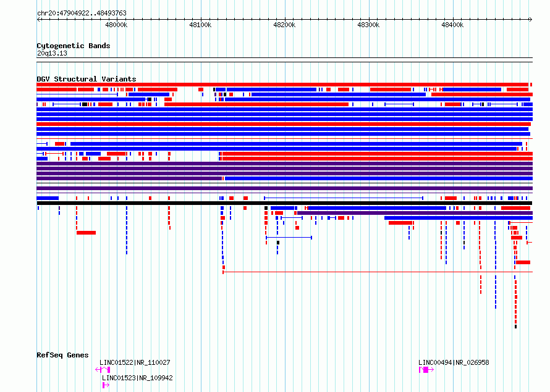Click the LINC00494|NR_026958 gene label
Screen dimensions: 550x392
pyautogui.click(x=454, y=362)
